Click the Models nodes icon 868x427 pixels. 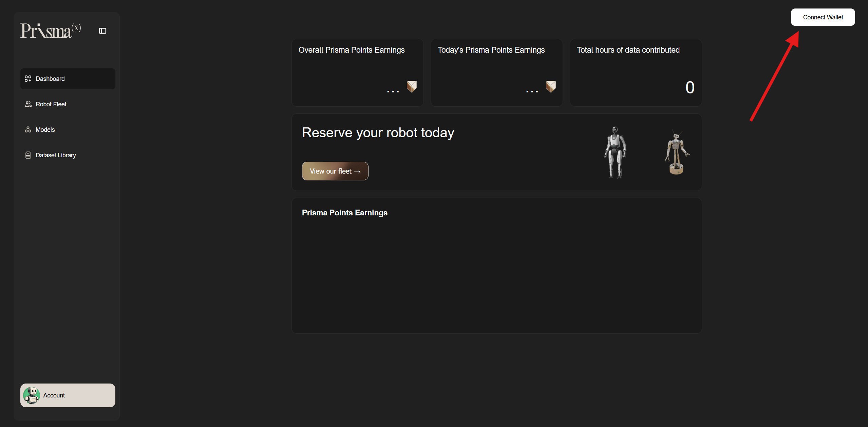(28, 130)
